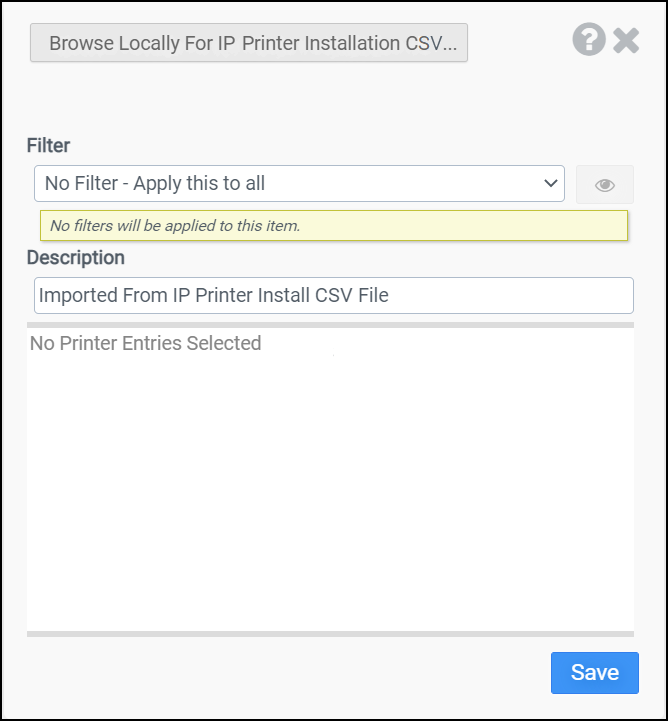Click the chevron arrow on the Filter combo box
This screenshot has height=721, width=668.
point(550,184)
